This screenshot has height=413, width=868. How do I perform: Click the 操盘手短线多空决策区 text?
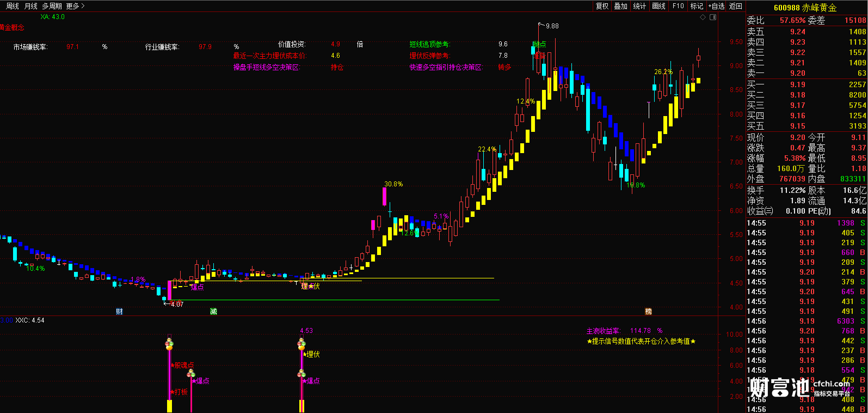[x=267, y=68]
